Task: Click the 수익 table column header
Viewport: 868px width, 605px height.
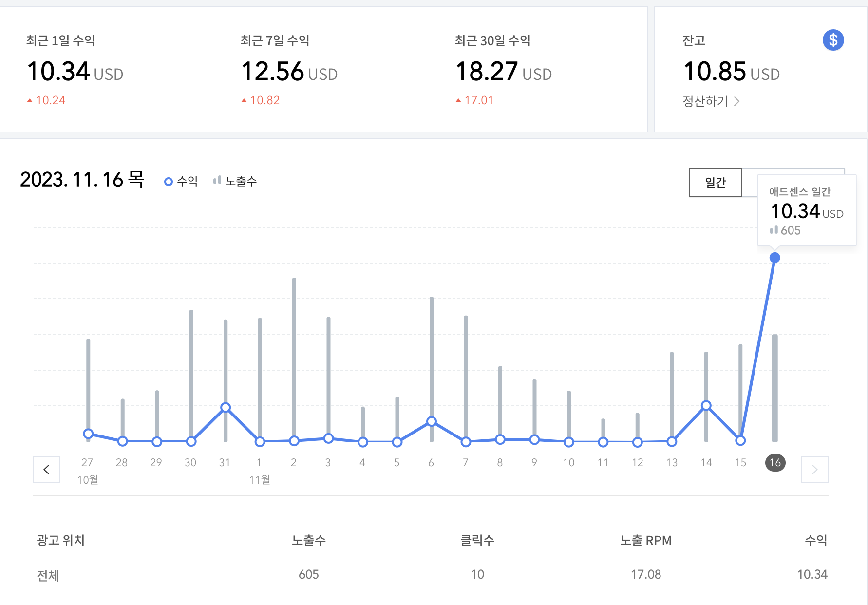Action: [x=816, y=540]
